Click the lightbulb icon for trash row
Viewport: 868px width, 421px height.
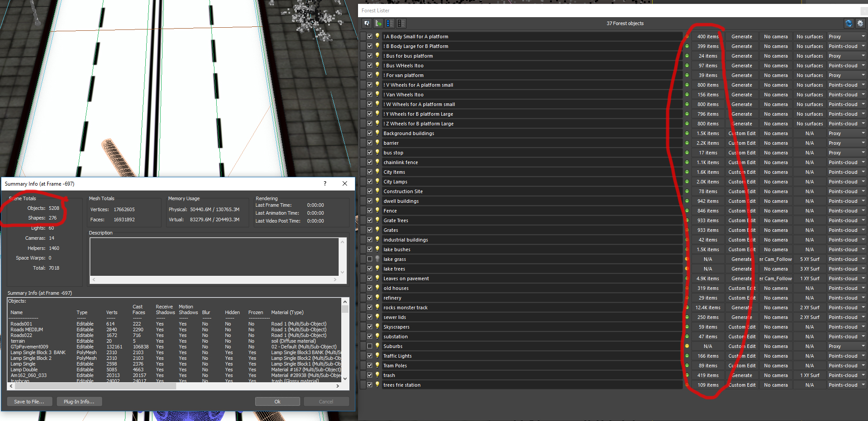[377, 375]
